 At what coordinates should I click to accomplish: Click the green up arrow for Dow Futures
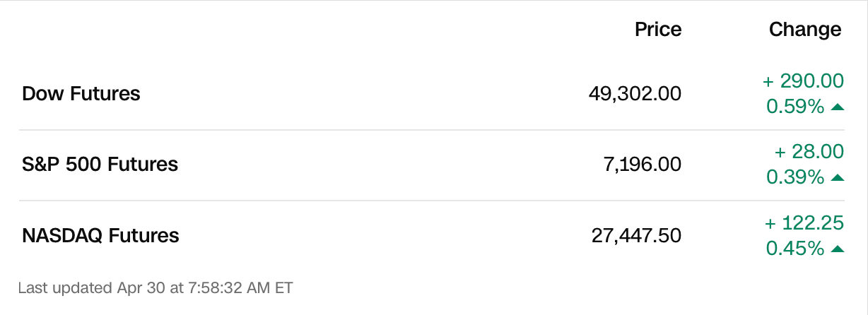[838, 107]
